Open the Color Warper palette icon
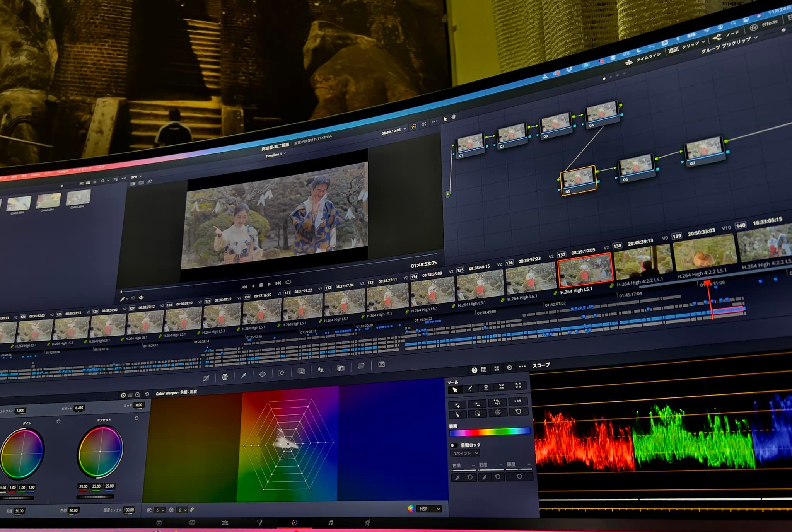Image resolution: width=792 pixels, height=532 pixels. coord(225,377)
